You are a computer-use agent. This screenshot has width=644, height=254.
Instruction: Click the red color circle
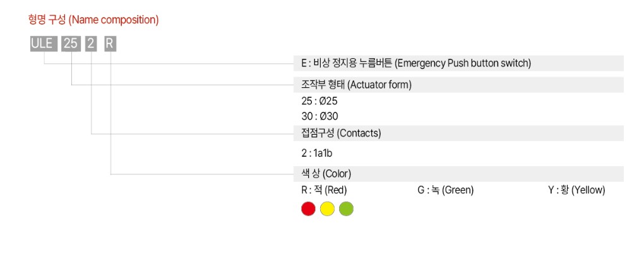click(x=308, y=209)
